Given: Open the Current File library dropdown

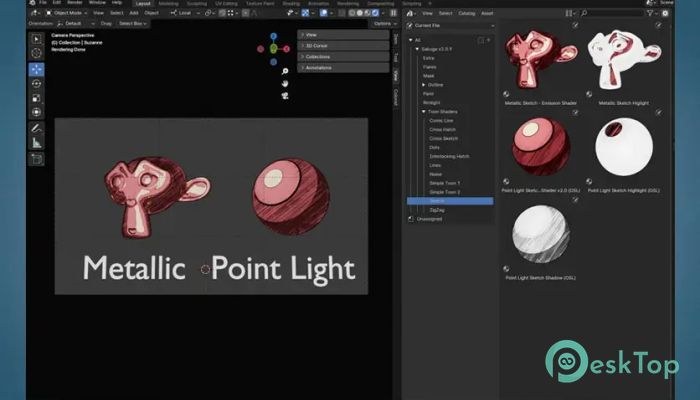Looking at the screenshot, I should 450,25.
